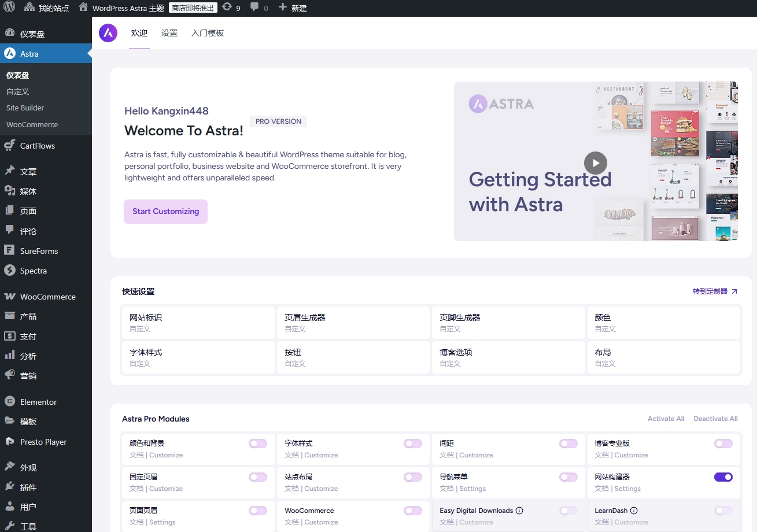
Task: Switch to the 设置 tab
Action: pos(169,33)
